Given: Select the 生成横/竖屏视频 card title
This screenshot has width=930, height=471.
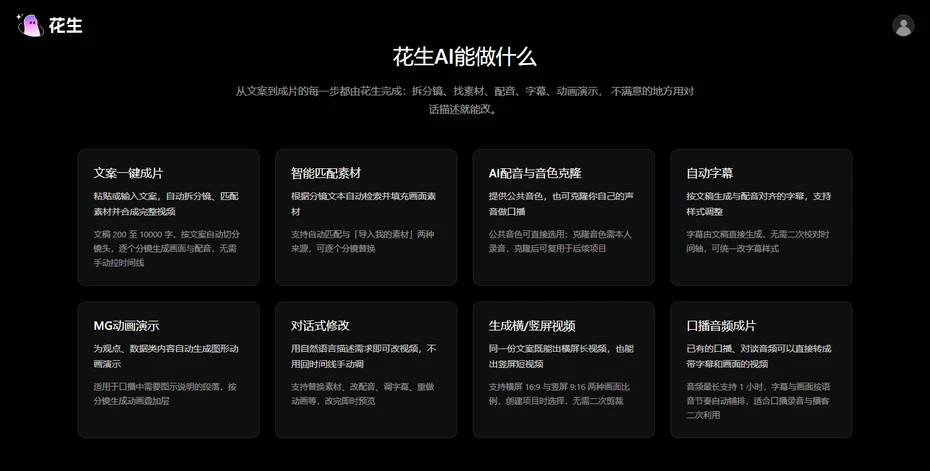Looking at the screenshot, I should click(532, 326).
